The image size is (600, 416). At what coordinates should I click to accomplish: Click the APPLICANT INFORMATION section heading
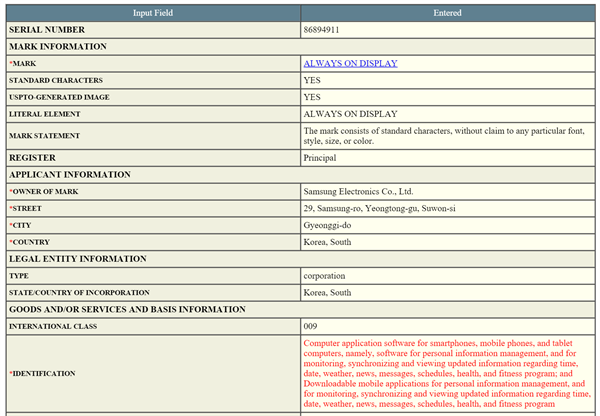pos(70,175)
